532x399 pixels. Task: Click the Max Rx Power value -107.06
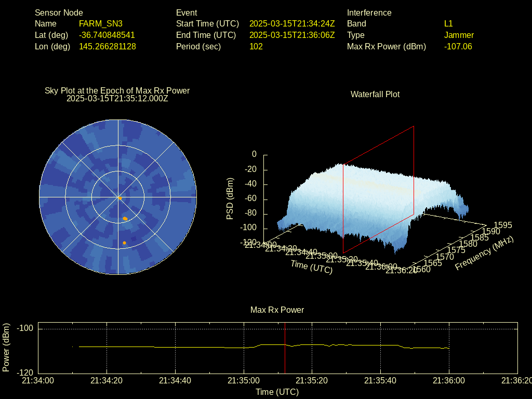pyautogui.click(x=458, y=46)
